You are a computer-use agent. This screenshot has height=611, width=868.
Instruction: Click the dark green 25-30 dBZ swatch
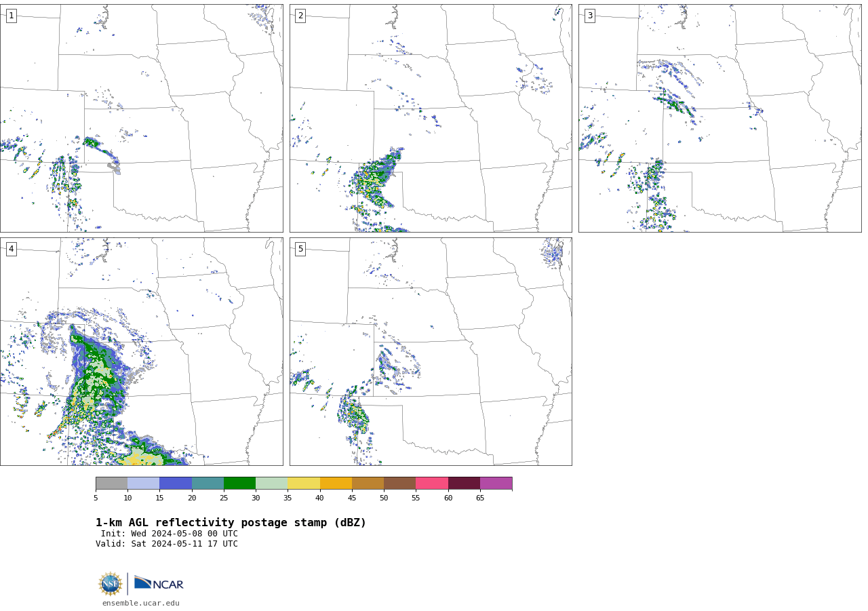pyautogui.click(x=239, y=483)
